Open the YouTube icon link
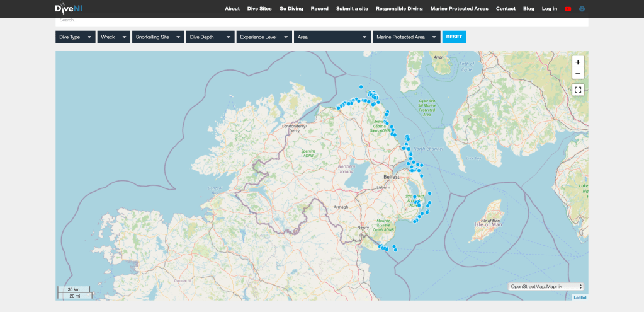 (x=568, y=9)
